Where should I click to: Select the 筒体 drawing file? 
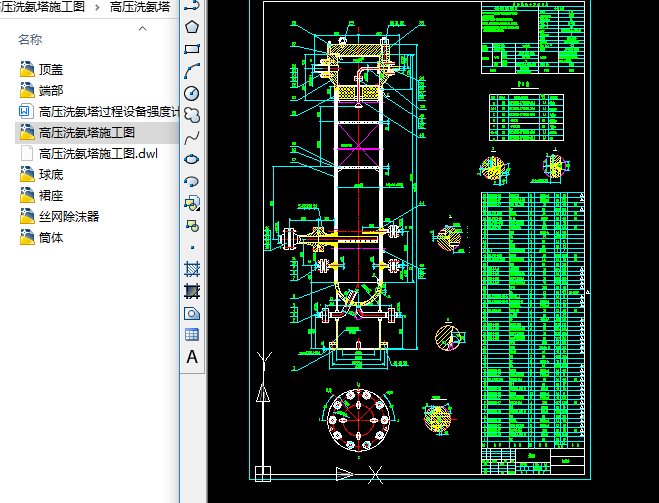(x=41, y=237)
